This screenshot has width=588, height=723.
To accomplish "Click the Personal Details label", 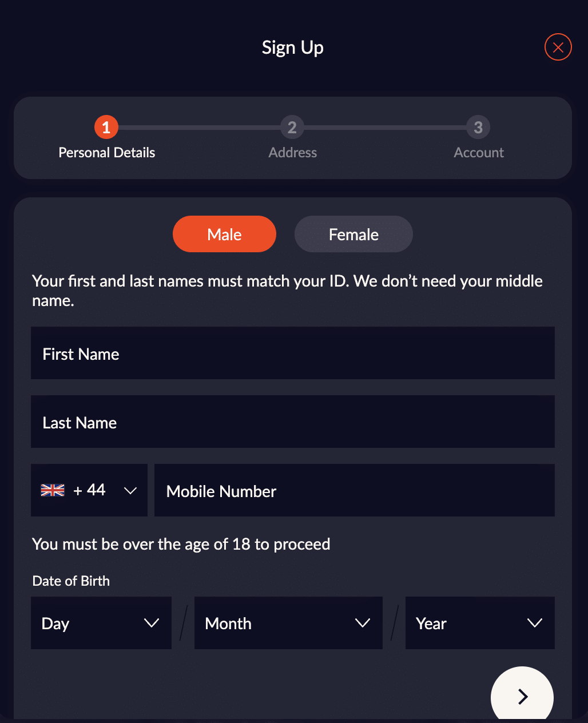I will click(x=106, y=152).
